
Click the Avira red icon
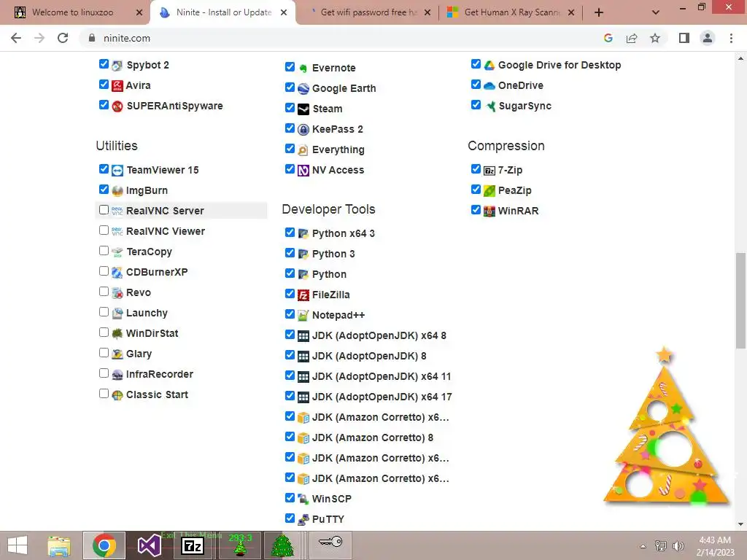pos(117,86)
